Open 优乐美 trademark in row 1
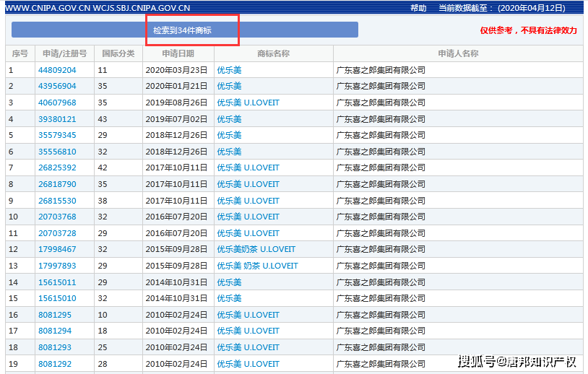This screenshot has height=374, width=588. [x=229, y=70]
